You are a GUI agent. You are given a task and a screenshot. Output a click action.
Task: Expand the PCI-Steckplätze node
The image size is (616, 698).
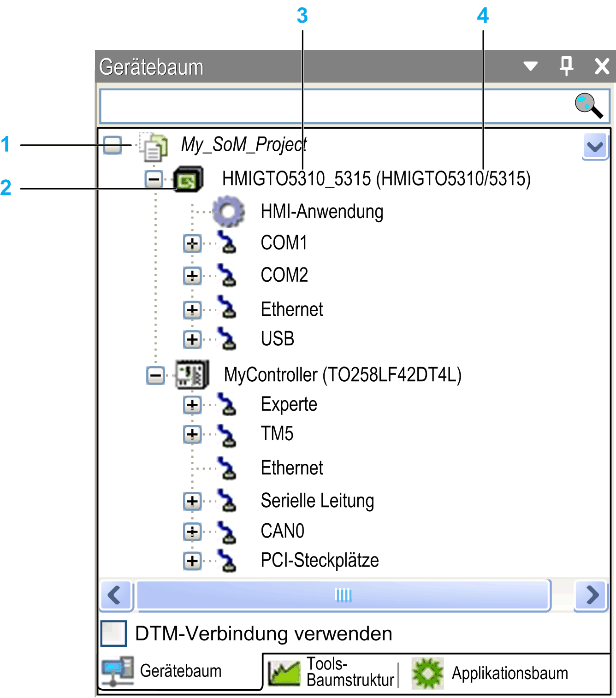pyautogui.click(x=192, y=561)
